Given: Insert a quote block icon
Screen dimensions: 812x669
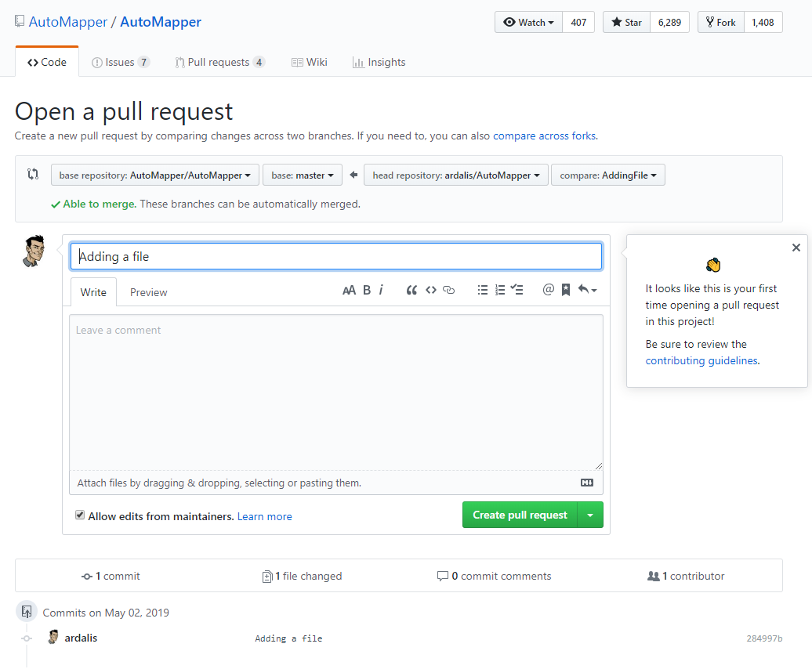Looking at the screenshot, I should [411, 291].
